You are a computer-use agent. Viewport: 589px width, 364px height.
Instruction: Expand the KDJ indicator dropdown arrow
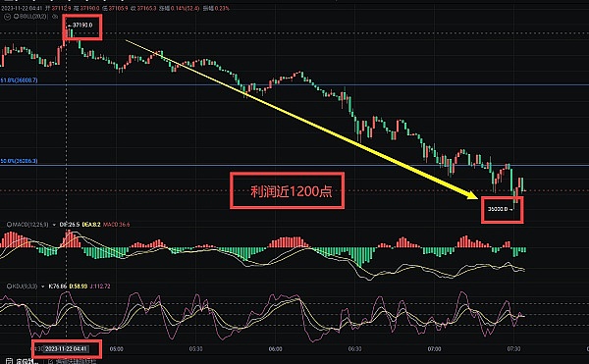pos(42,286)
